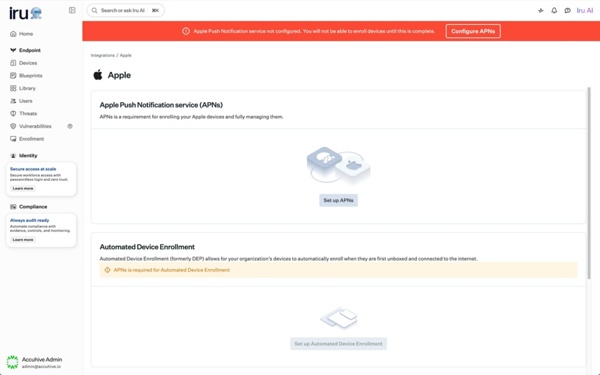
Task: Click the APNs illustration graphic
Action: [338, 165]
